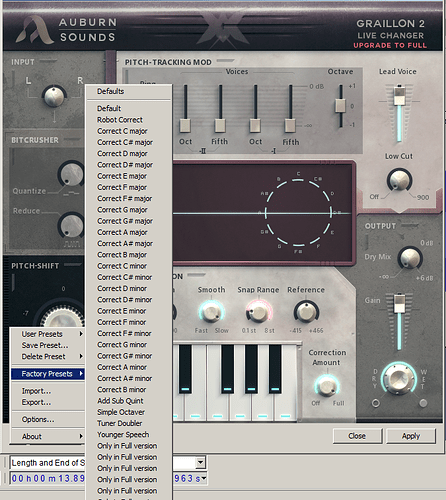Toggle the Pitch-Tracking Mod section switch
Screen dimensions: 446x500
coord(226,61)
